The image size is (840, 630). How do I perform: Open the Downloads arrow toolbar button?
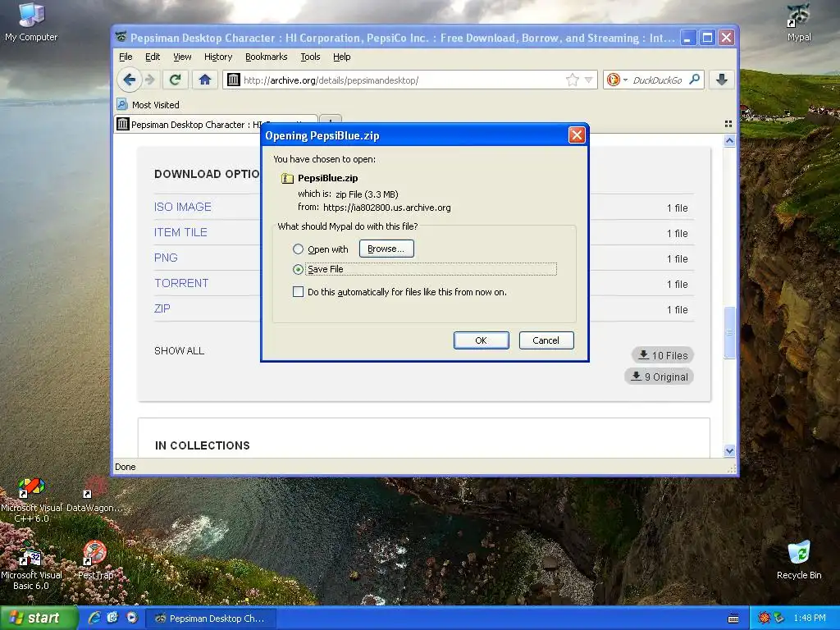tap(722, 80)
